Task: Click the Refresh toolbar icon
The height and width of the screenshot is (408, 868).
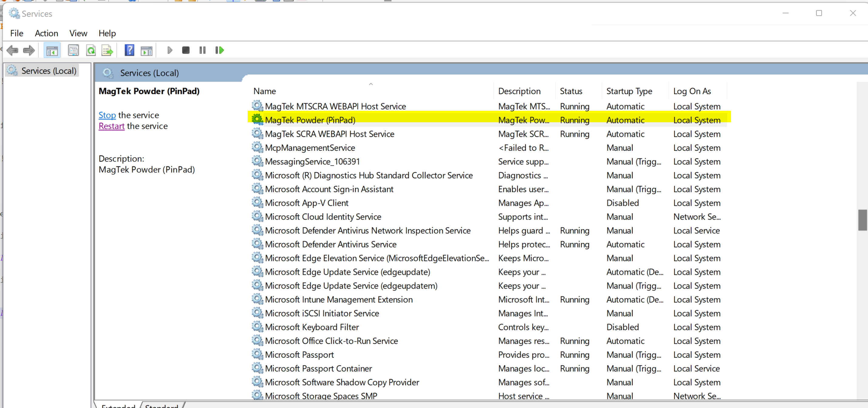Action: pyautogui.click(x=91, y=51)
